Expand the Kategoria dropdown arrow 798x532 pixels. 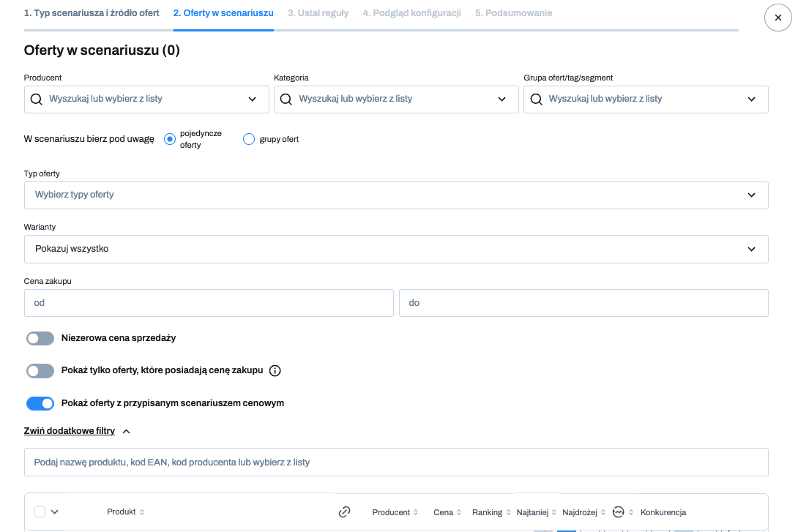point(501,100)
